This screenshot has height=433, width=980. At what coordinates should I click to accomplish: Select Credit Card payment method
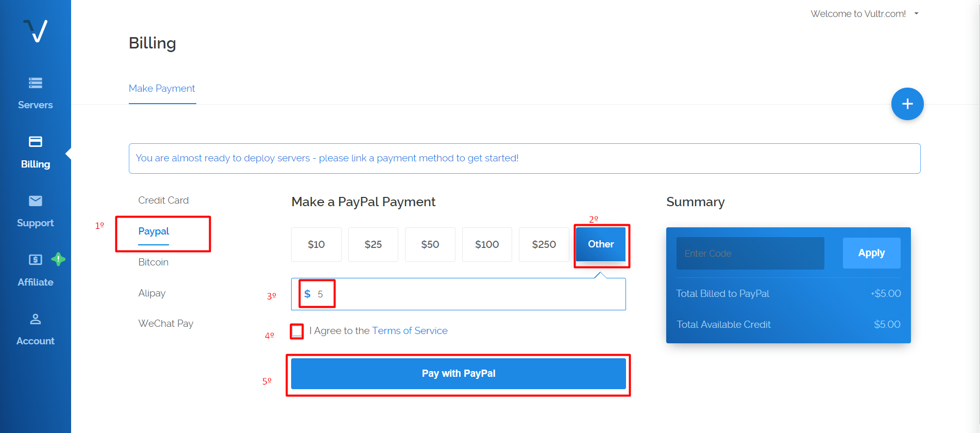pyautogui.click(x=163, y=200)
